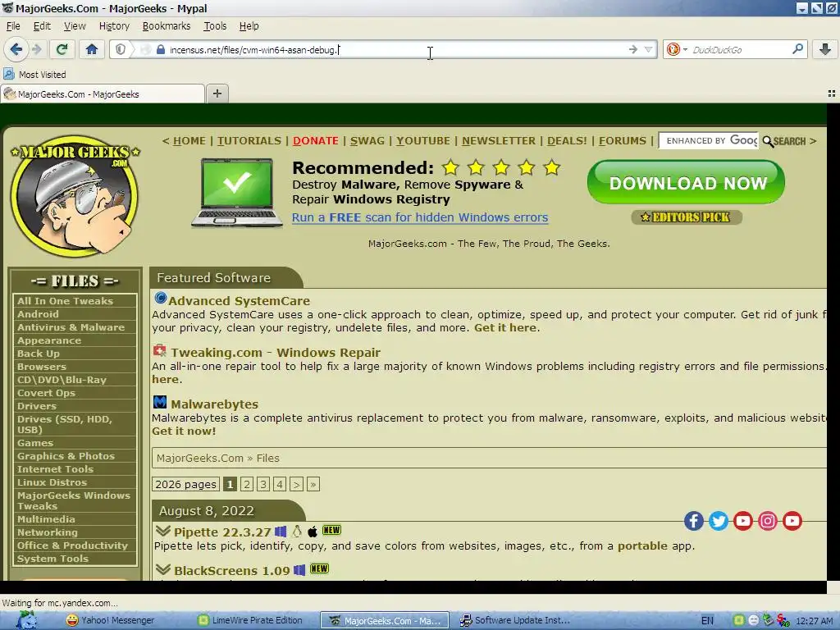Open the Facebook social icon
Viewport: 840px width, 630px height.
click(694, 521)
